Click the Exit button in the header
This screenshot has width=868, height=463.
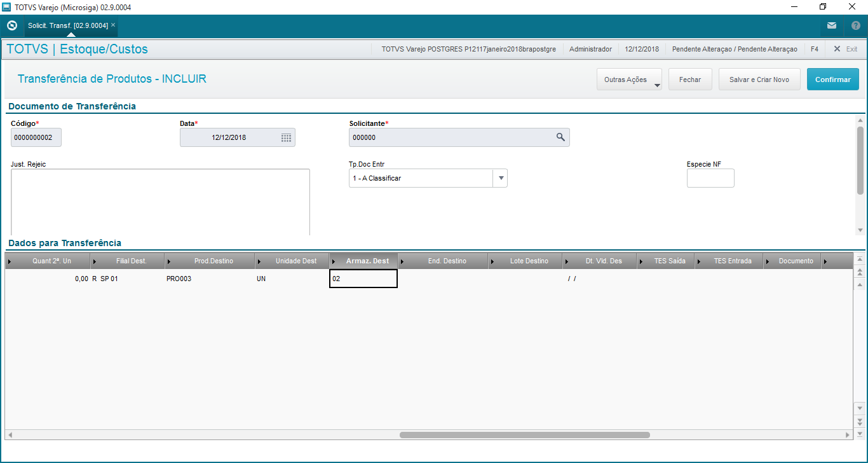(845, 49)
